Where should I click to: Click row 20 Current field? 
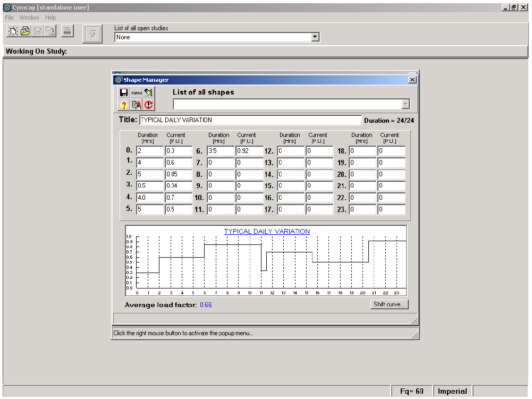pyautogui.click(x=392, y=174)
